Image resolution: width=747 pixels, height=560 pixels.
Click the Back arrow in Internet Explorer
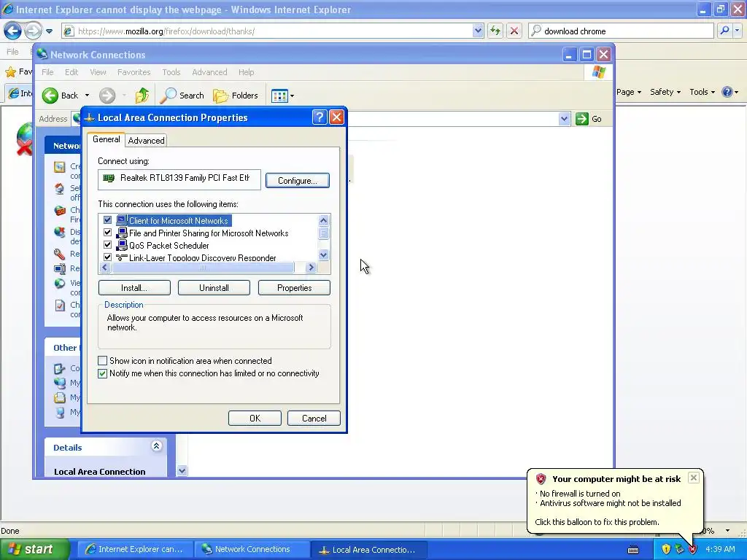tap(12, 31)
